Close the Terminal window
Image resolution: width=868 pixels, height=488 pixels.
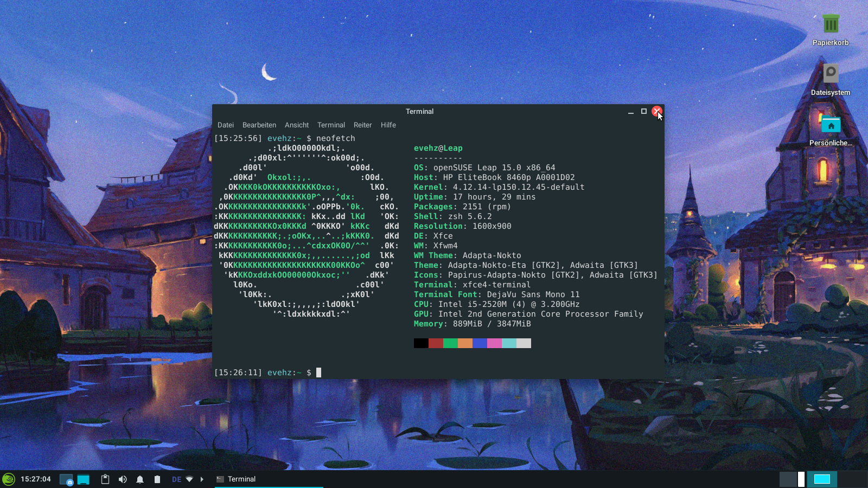pyautogui.click(x=657, y=112)
